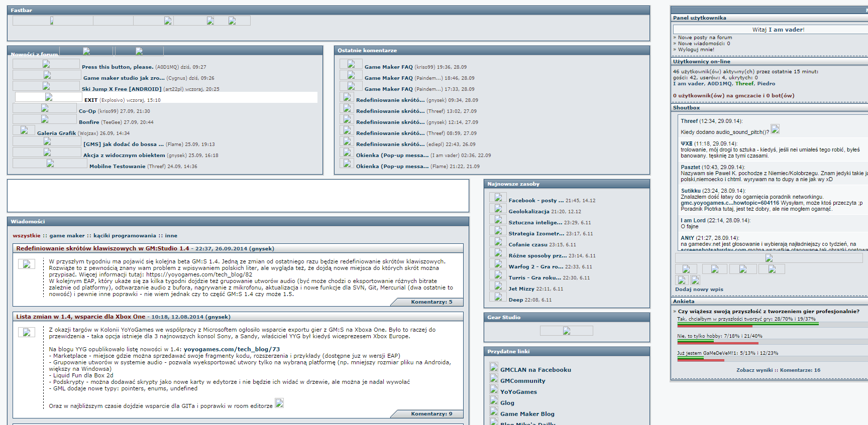Screen dimensions: 868x425
Task: Click the icon beside the "Geolokalizacja" resource
Action: pos(498,208)
